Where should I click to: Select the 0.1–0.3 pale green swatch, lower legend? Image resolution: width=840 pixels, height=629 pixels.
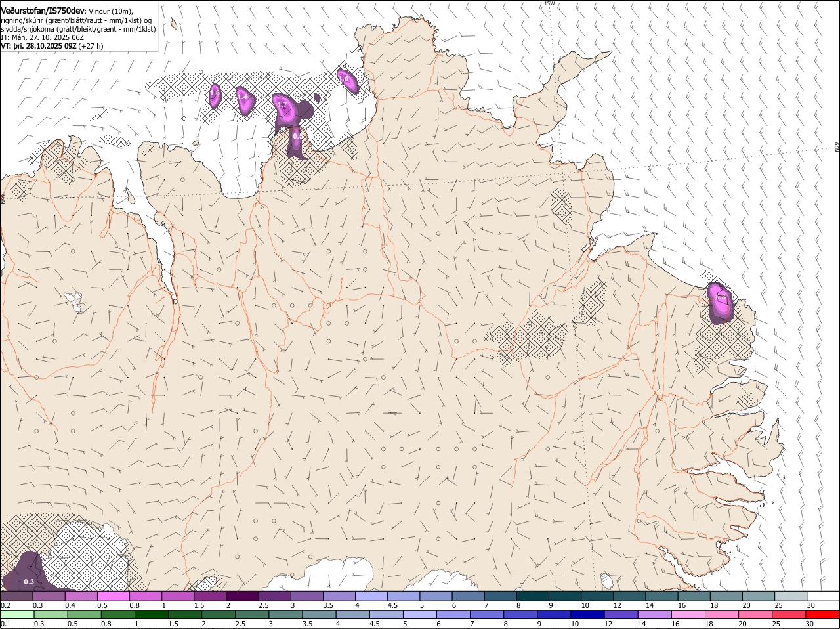(x=18, y=615)
